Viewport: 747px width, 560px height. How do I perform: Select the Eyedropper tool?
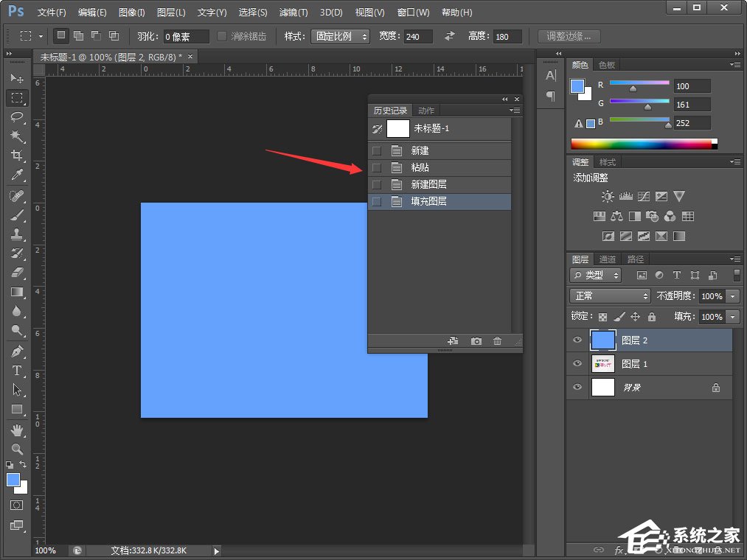17,175
